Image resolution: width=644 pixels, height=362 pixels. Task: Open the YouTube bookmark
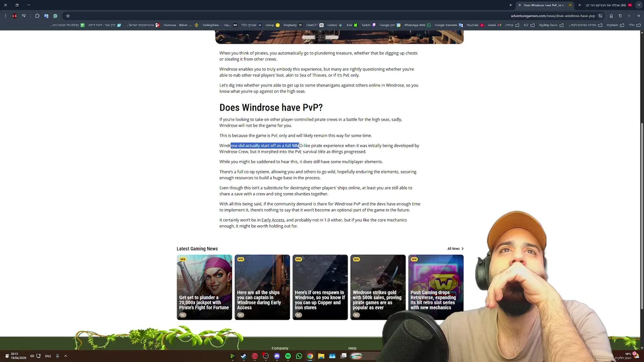(475, 25)
